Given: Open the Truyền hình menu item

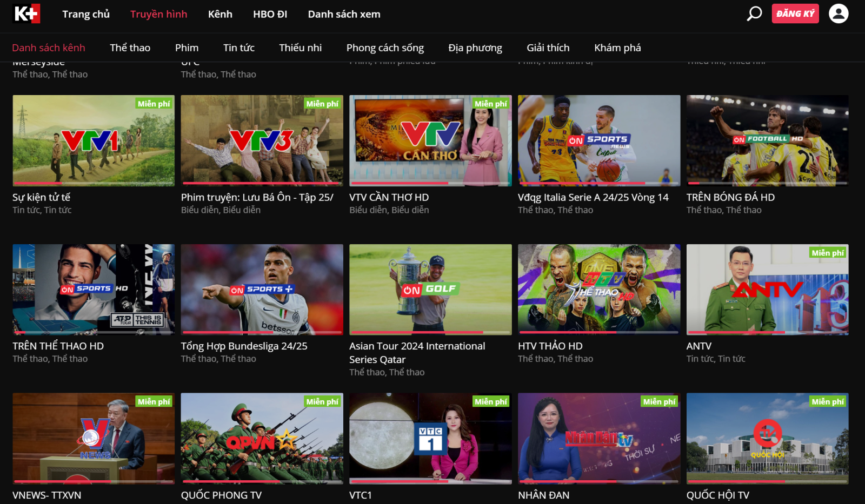Looking at the screenshot, I should tap(158, 15).
